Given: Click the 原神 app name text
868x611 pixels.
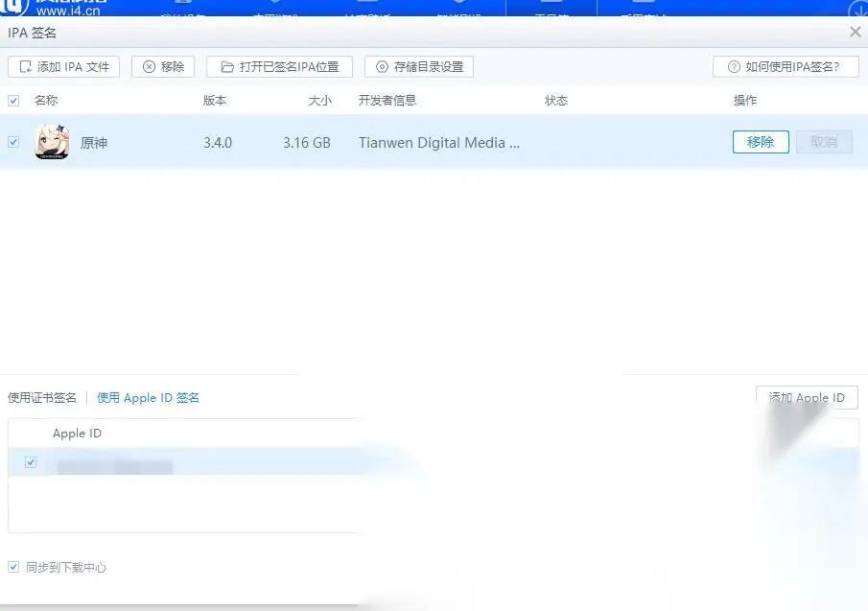Looking at the screenshot, I should [94, 143].
